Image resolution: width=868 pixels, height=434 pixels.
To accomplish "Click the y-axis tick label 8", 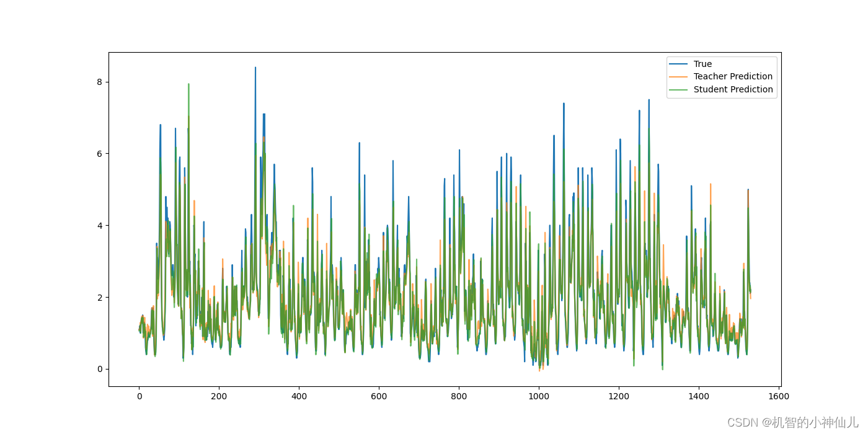I will [99, 82].
